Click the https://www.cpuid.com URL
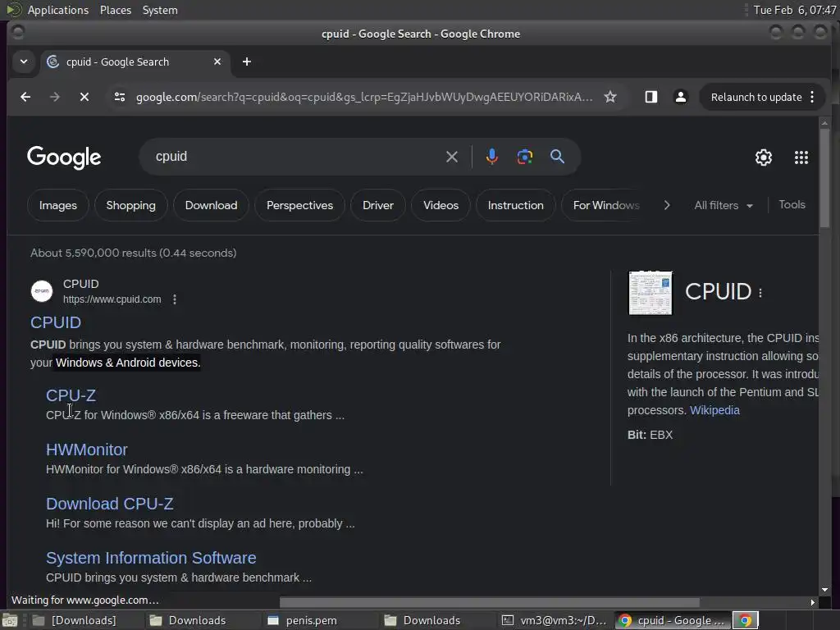This screenshot has height=630, width=840. point(112,299)
